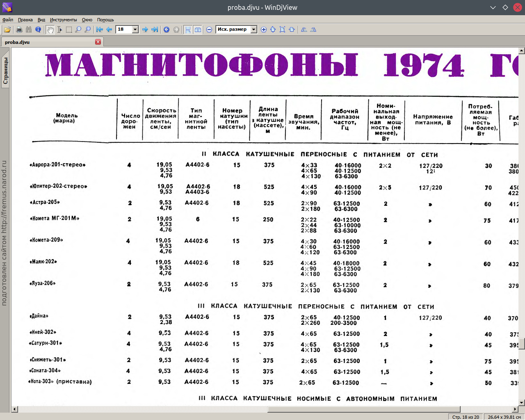This screenshot has width=525, height=420.
Task: Go to the first page
Action: pos(99,30)
